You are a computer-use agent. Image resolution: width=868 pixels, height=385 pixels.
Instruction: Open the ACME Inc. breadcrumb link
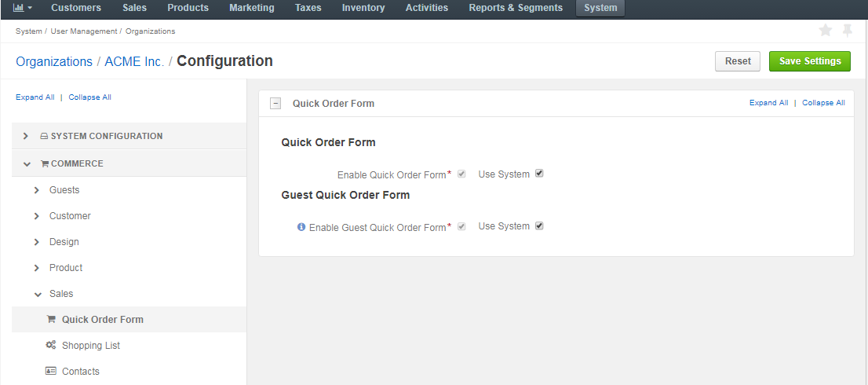(x=134, y=61)
